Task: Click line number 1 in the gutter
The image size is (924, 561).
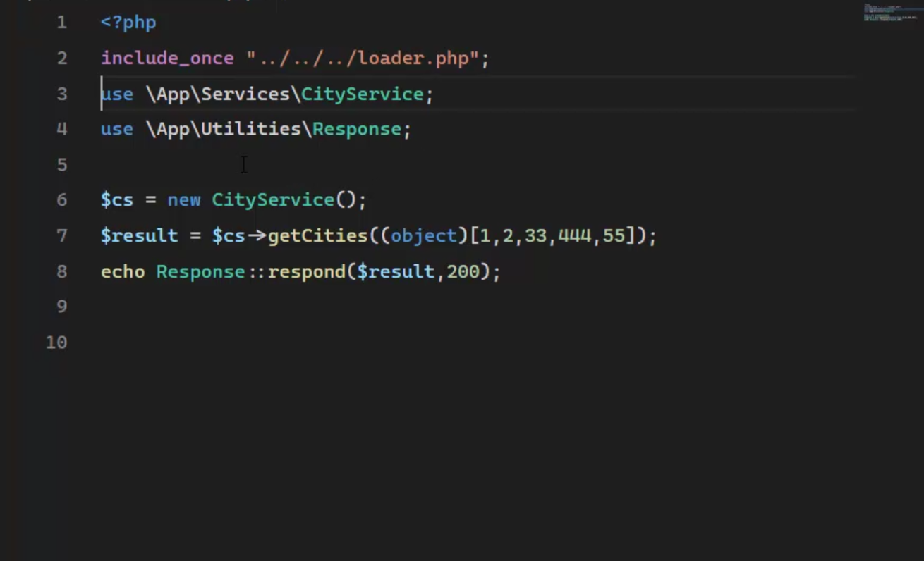Action: point(62,23)
